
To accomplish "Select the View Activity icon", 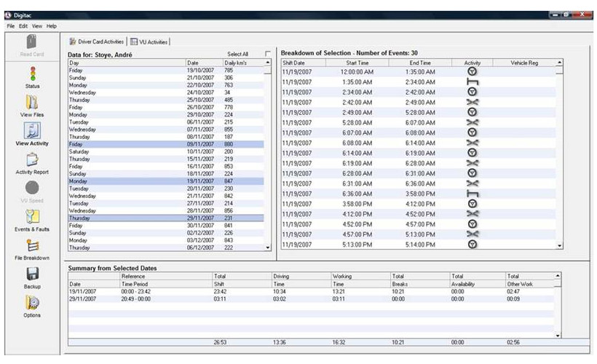I will (x=32, y=131).
